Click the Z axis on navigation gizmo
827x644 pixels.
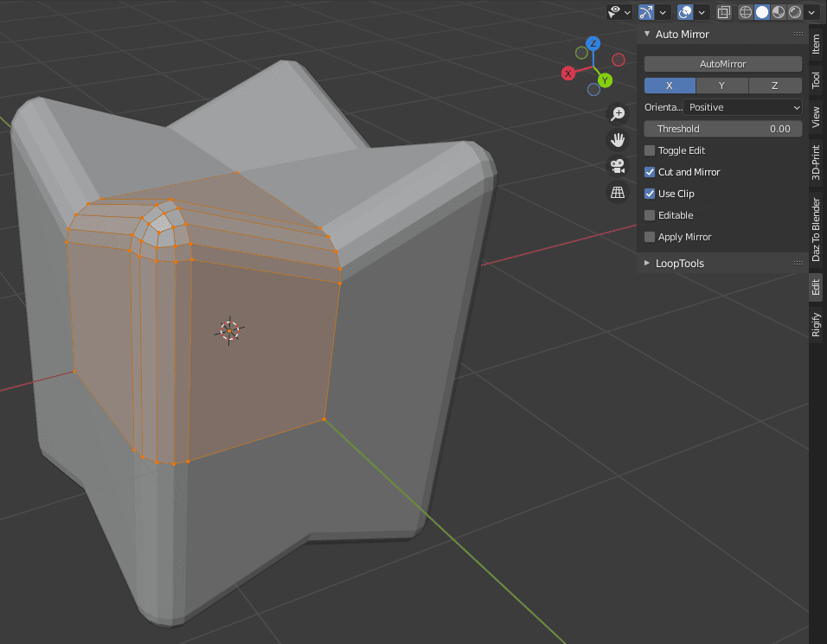coord(593,42)
